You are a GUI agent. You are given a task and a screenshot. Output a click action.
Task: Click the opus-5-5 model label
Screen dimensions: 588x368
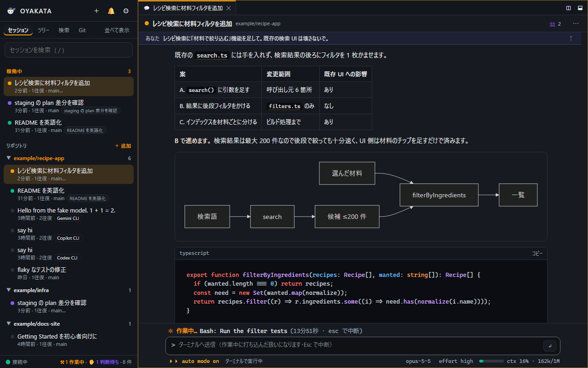(x=418, y=361)
